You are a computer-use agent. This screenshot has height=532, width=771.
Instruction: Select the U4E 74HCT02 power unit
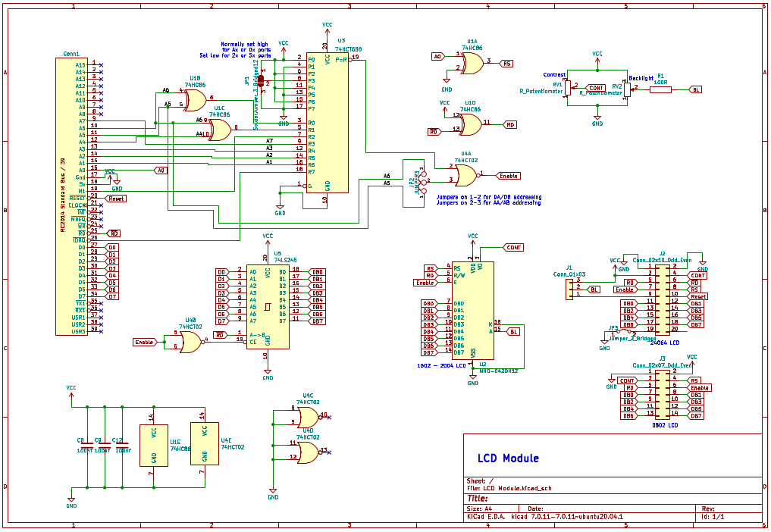[205, 443]
